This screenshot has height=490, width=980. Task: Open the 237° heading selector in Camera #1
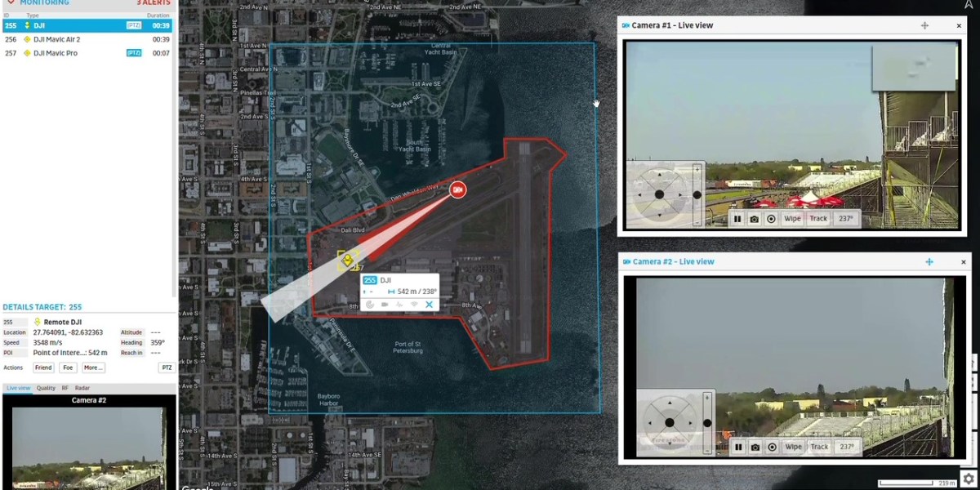[x=845, y=219]
